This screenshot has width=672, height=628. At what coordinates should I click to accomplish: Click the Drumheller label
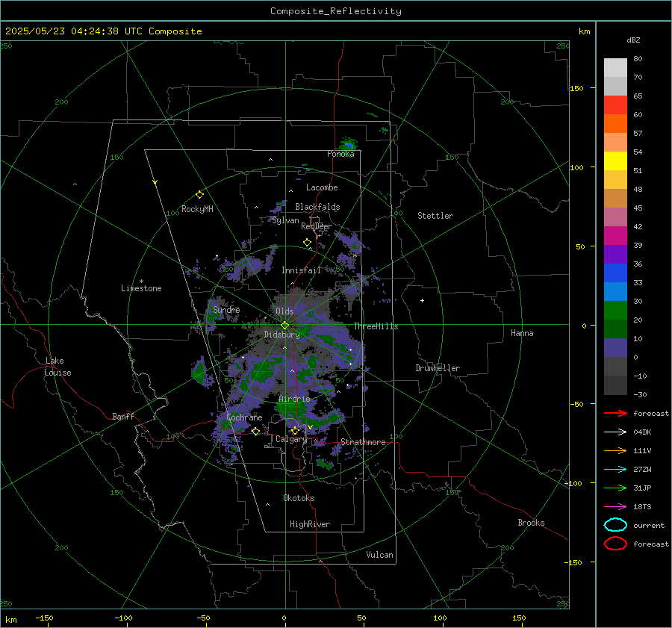(x=438, y=368)
